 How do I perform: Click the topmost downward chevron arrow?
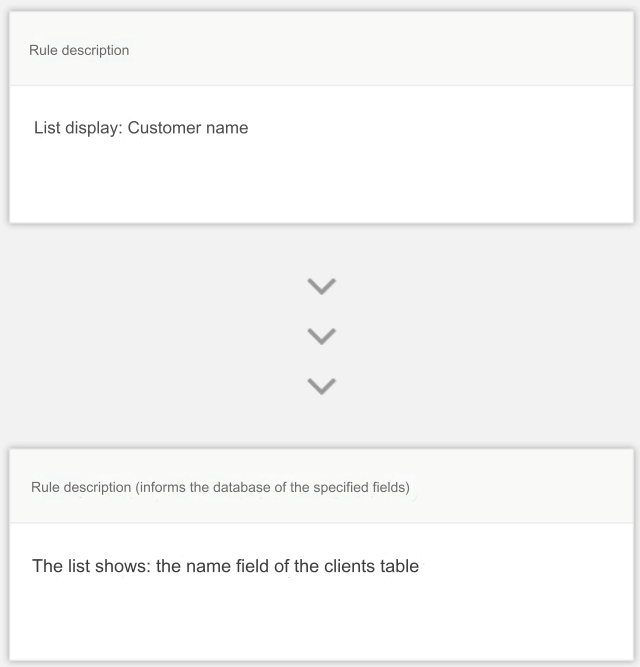[321, 286]
